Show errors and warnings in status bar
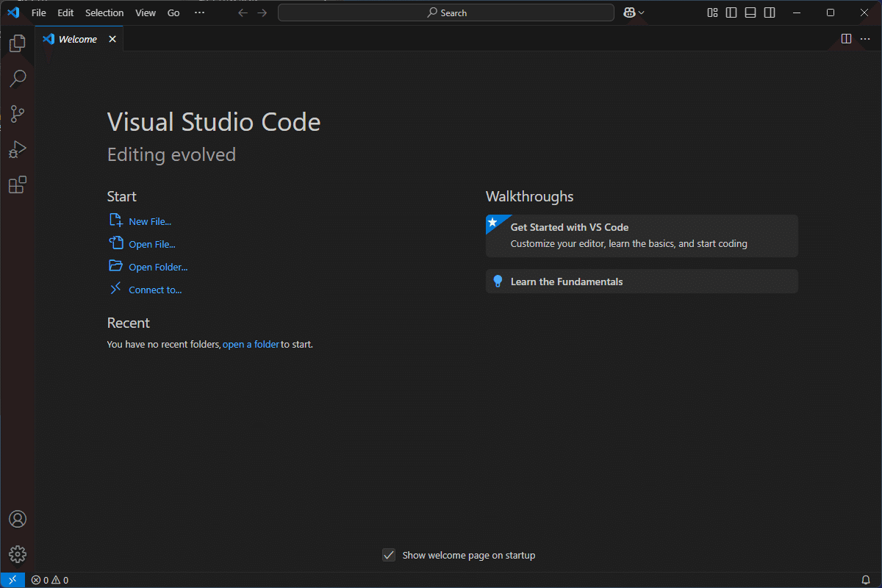This screenshot has height=588, width=882. click(49, 580)
